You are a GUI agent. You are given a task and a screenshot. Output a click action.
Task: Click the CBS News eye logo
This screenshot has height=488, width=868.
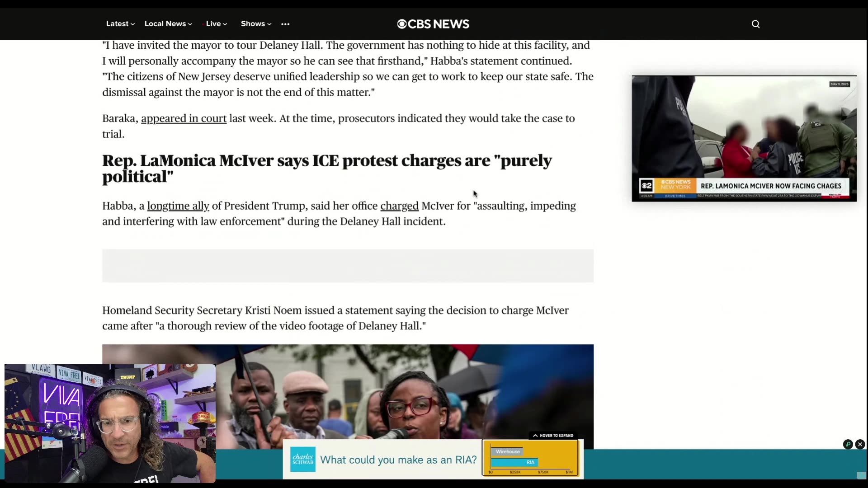(x=401, y=24)
